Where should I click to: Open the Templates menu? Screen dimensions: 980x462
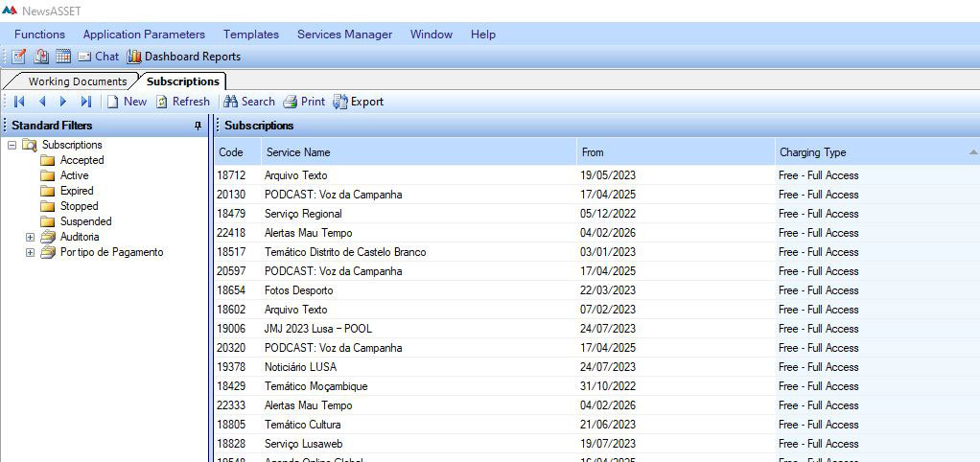click(251, 35)
